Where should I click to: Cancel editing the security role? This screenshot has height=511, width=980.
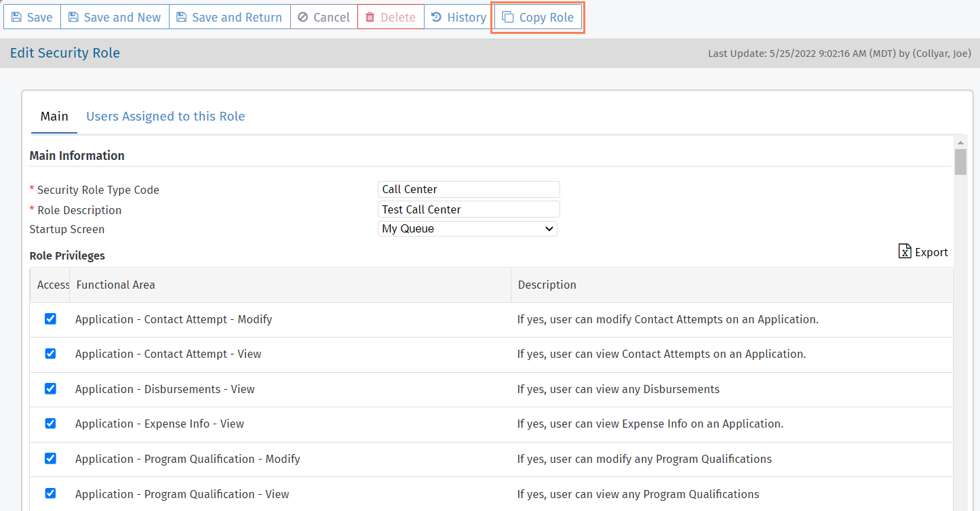point(324,18)
